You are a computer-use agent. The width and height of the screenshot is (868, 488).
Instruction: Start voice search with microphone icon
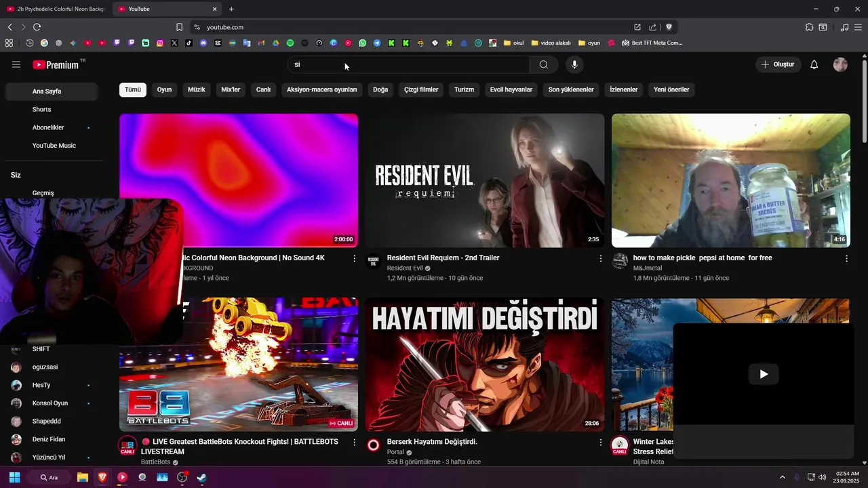(x=574, y=64)
